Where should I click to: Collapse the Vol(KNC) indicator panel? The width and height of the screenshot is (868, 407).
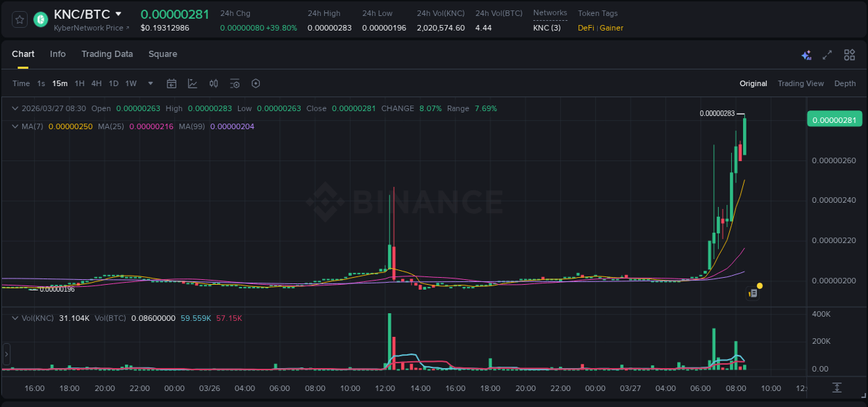15,317
